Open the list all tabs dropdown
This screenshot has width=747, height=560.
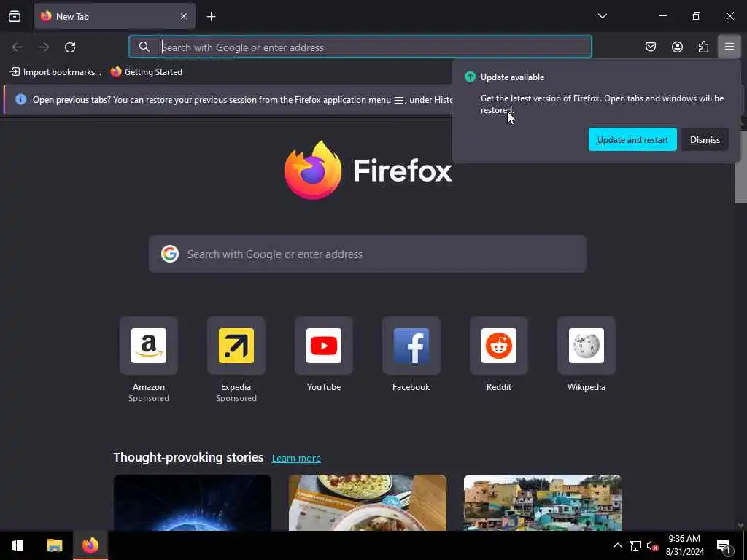602,16
